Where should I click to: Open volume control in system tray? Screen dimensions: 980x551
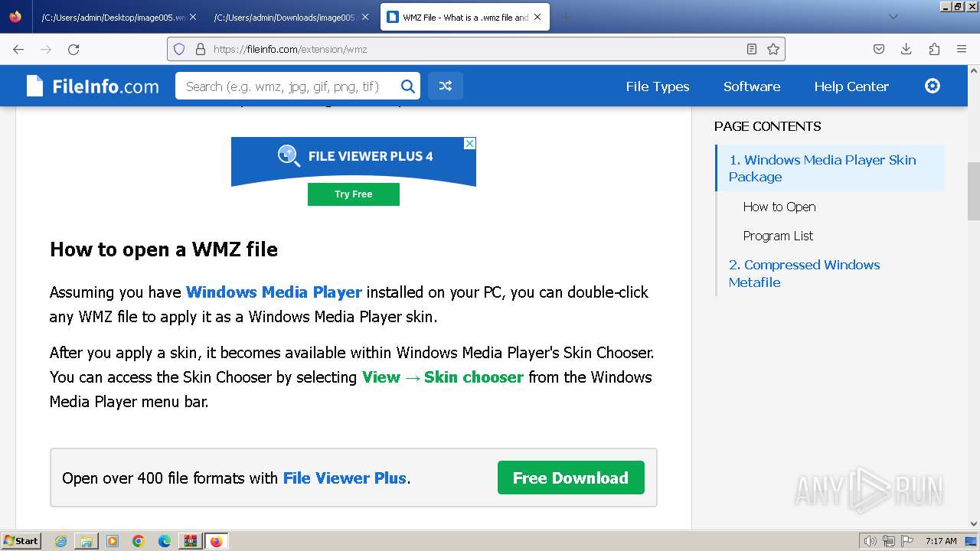tap(870, 541)
